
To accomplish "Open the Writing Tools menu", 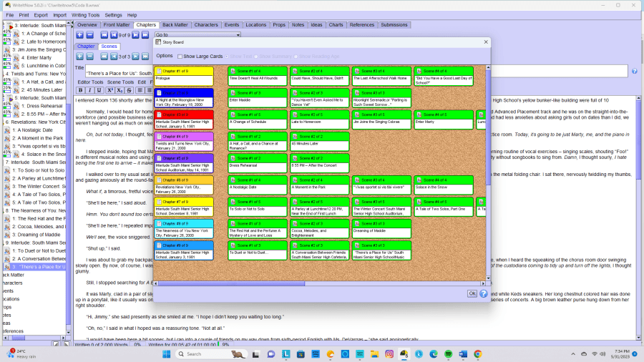I will (x=85, y=15).
